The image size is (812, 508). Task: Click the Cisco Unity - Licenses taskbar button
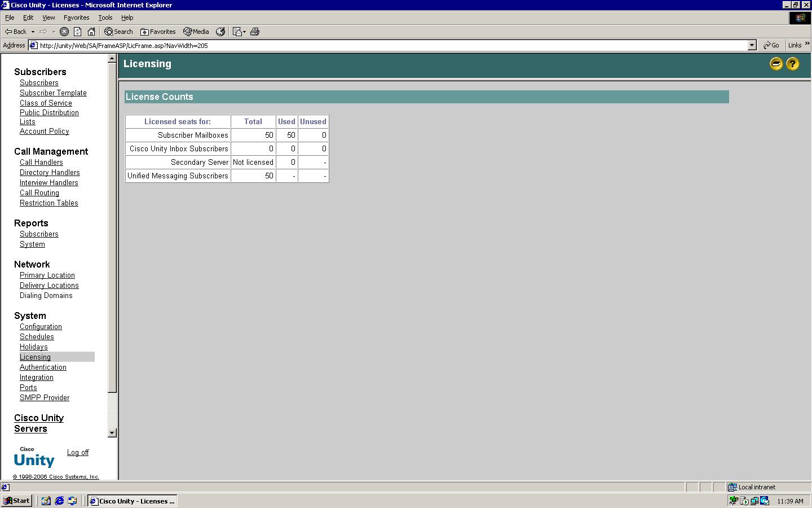click(x=133, y=501)
